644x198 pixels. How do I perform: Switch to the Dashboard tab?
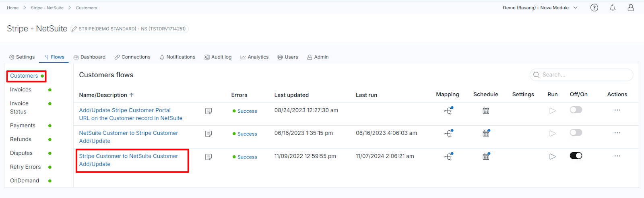[89, 57]
